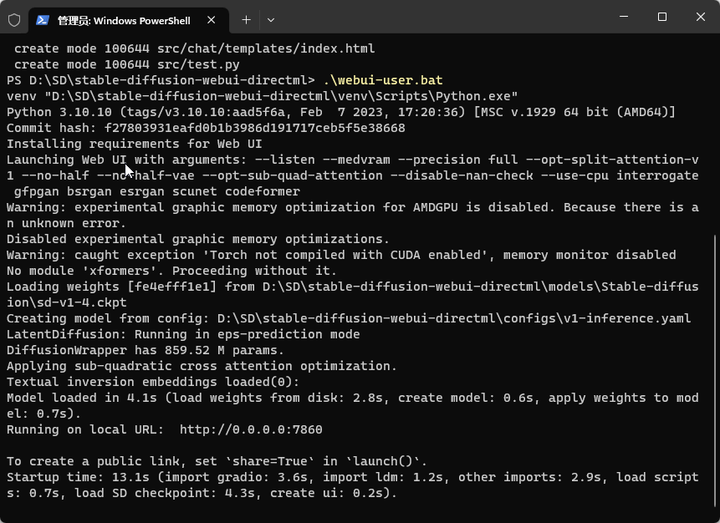Click the 'src/chat/templates/index.html' text

pos(266,49)
